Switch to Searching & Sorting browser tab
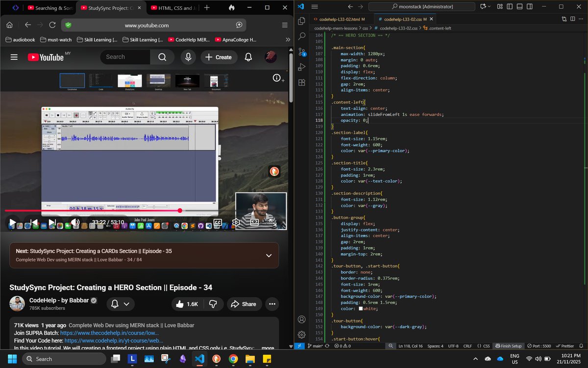 tap(50, 8)
